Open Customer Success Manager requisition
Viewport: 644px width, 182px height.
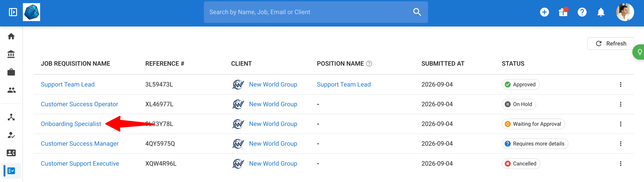tap(80, 144)
